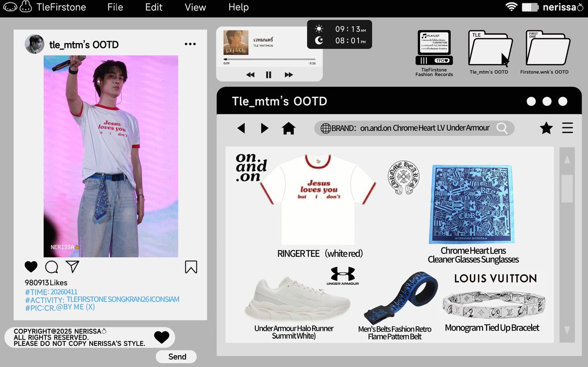
Task: Click the Under Armour logo
Action: coord(343,276)
